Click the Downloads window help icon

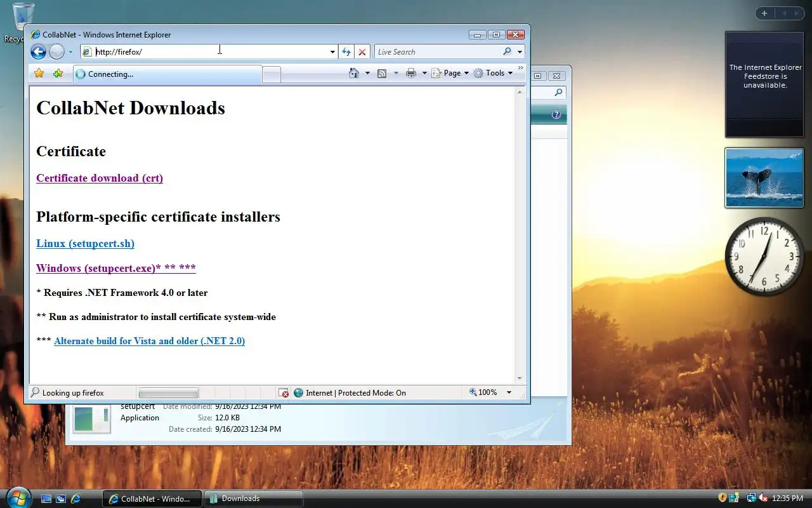556,114
